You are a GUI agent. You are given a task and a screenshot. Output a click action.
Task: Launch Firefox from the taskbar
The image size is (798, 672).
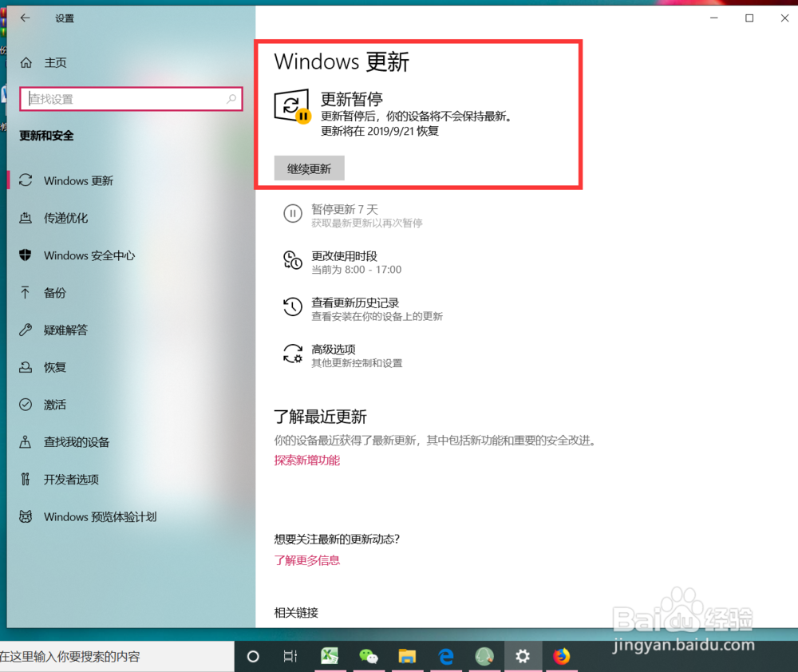[x=562, y=656]
